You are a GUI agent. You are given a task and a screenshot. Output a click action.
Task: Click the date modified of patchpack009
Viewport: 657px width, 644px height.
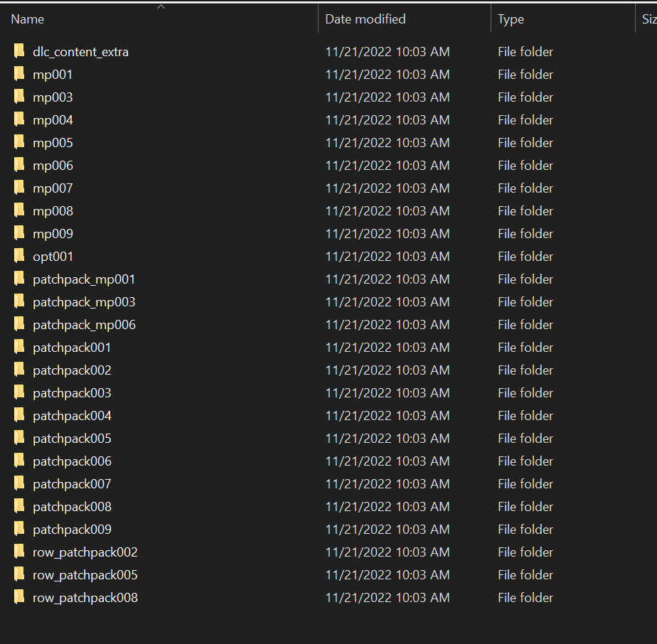[x=388, y=529]
